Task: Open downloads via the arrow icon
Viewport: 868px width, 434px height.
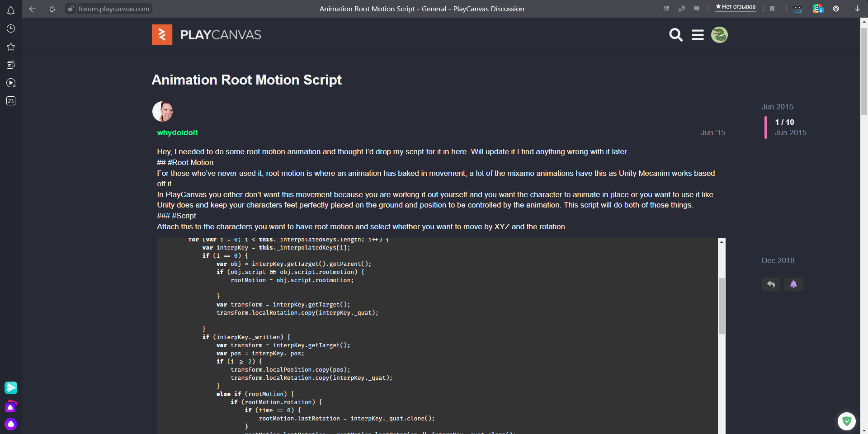Action: tap(857, 9)
